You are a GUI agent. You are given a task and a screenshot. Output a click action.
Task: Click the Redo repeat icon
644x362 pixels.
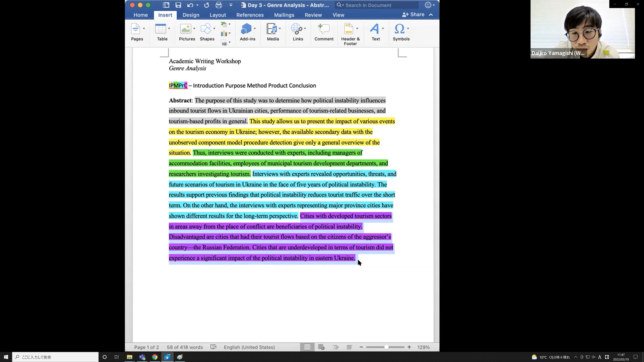206,5
